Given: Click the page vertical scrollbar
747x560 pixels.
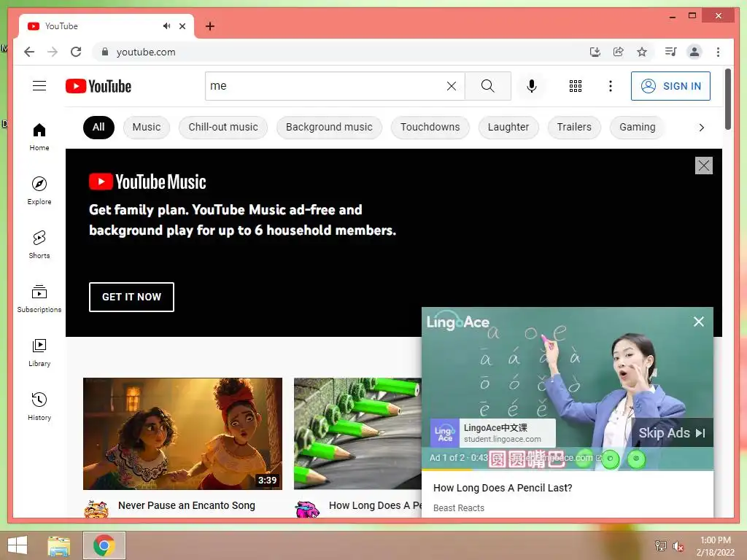Looking at the screenshot, I should click(x=728, y=99).
